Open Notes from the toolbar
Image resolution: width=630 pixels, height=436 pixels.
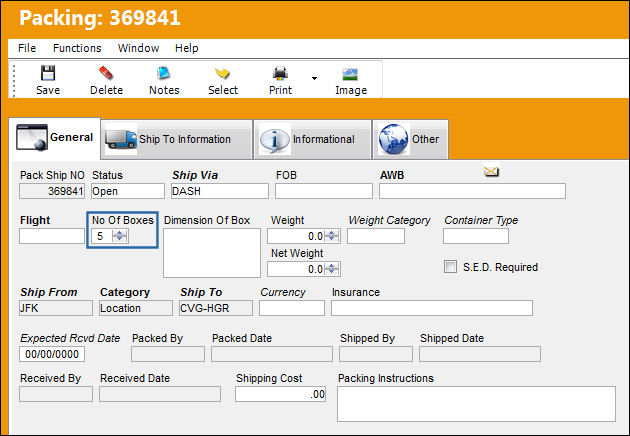[164, 80]
